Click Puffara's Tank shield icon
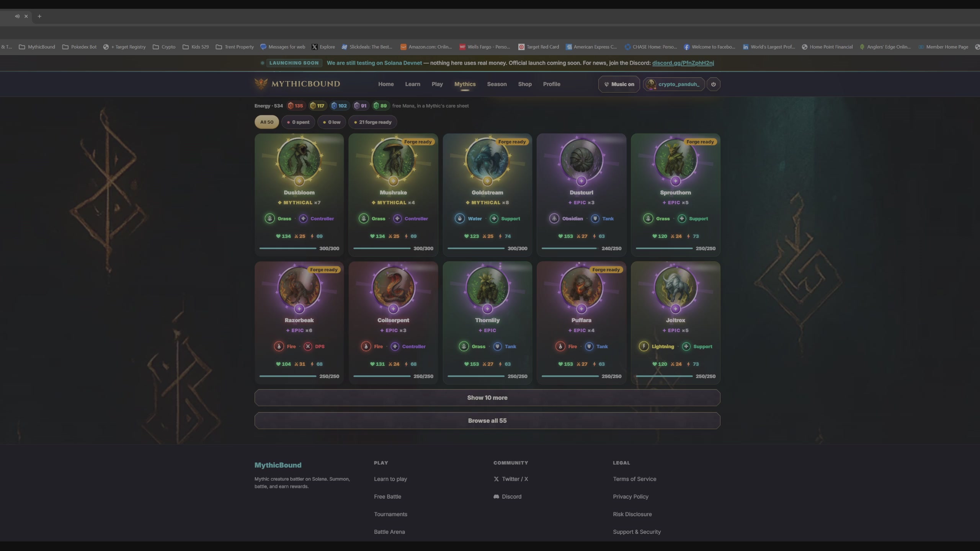The width and height of the screenshot is (980, 551). click(589, 346)
